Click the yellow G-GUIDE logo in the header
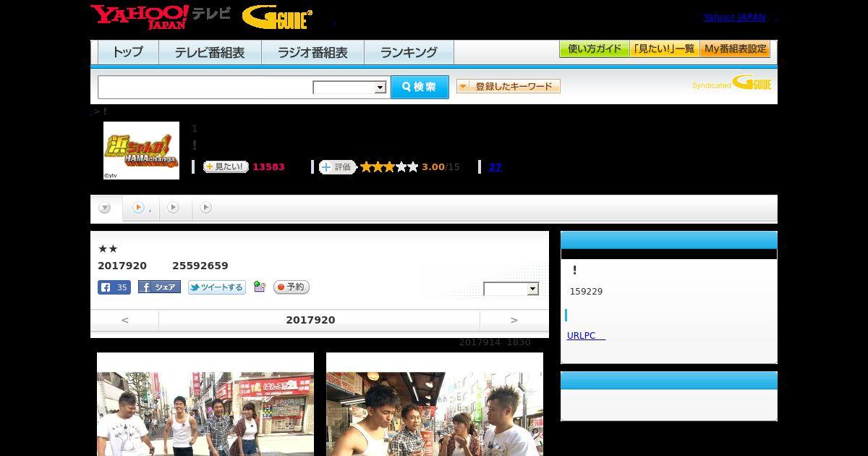Viewport: 868px width, 456px height. tap(277, 17)
